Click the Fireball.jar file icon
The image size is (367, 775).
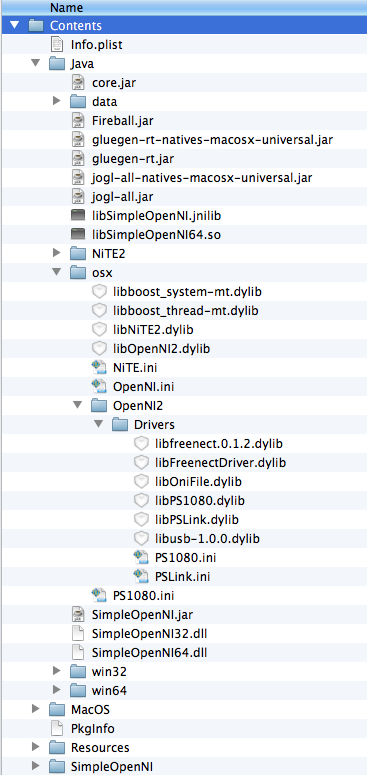pyautogui.click(x=78, y=121)
